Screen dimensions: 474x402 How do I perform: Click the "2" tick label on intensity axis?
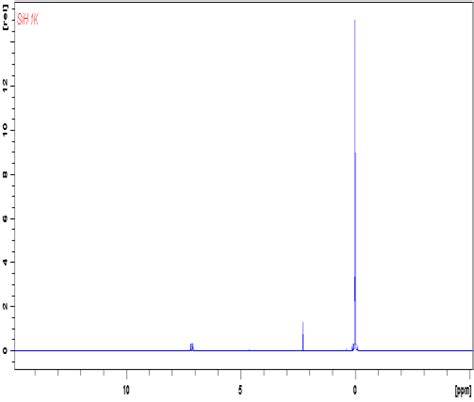(5, 306)
